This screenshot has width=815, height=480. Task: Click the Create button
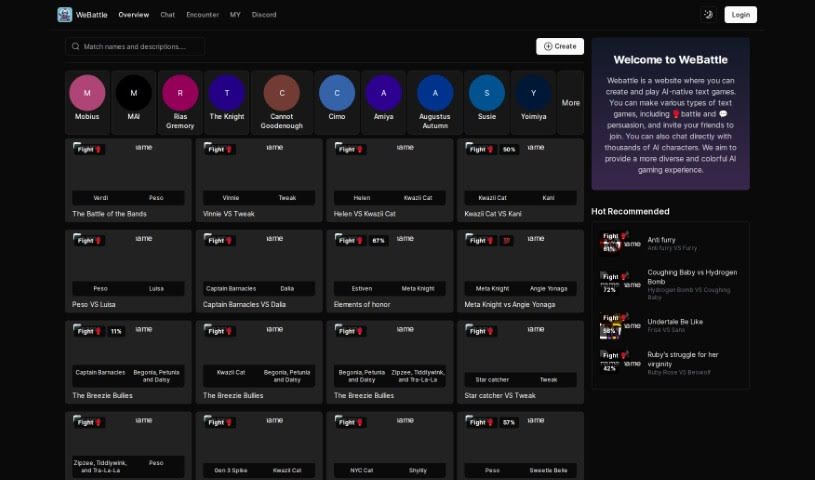(560, 46)
